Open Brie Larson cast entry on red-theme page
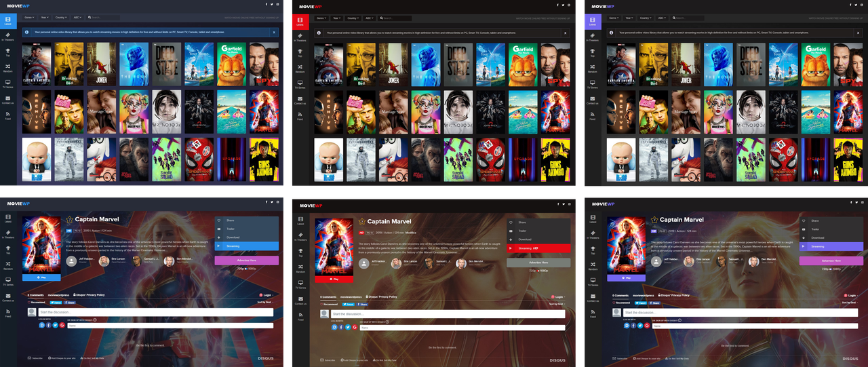The width and height of the screenshot is (868, 367). click(404, 263)
